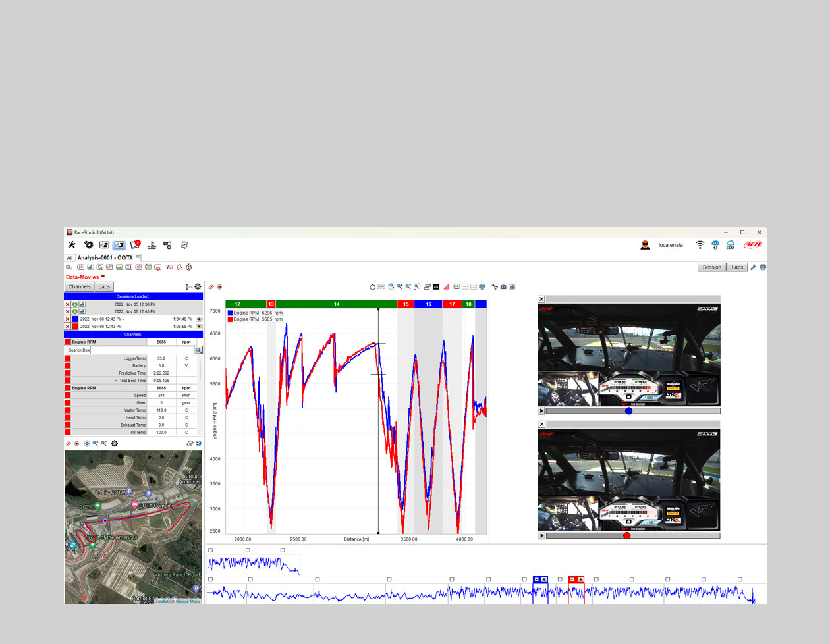The image size is (830, 644).
Task: Click the Wi-Fi connection icon
Action: point(700,245)
